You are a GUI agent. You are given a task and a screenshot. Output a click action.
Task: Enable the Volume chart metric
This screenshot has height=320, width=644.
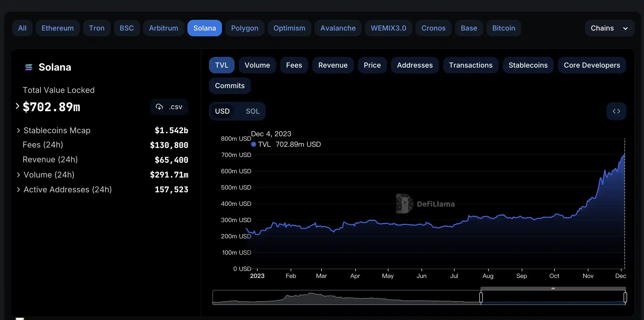point(257,65)
